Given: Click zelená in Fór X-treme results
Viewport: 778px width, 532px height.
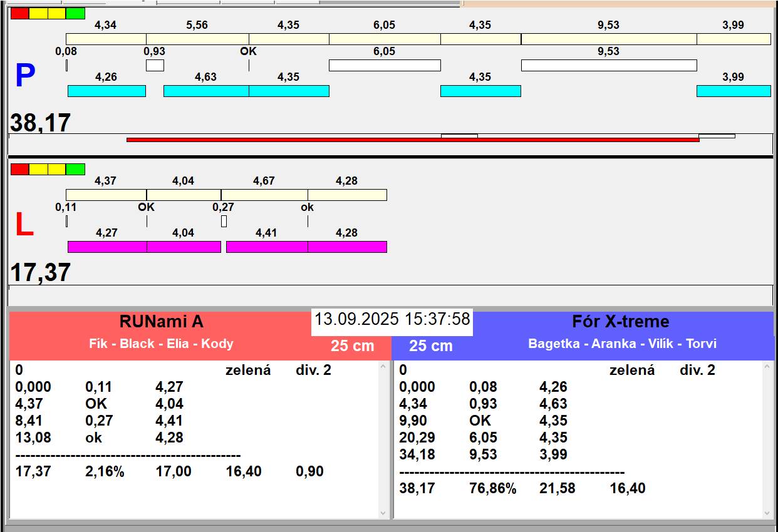Looking at the screenshot, I should point(632,370).
